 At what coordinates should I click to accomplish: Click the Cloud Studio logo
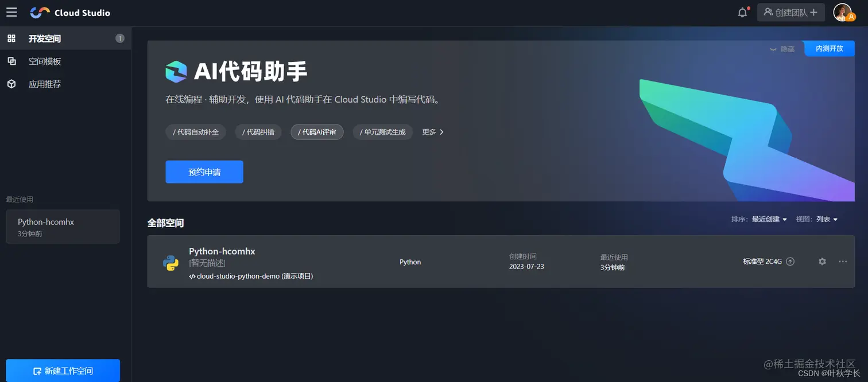(x=70, y=13)
